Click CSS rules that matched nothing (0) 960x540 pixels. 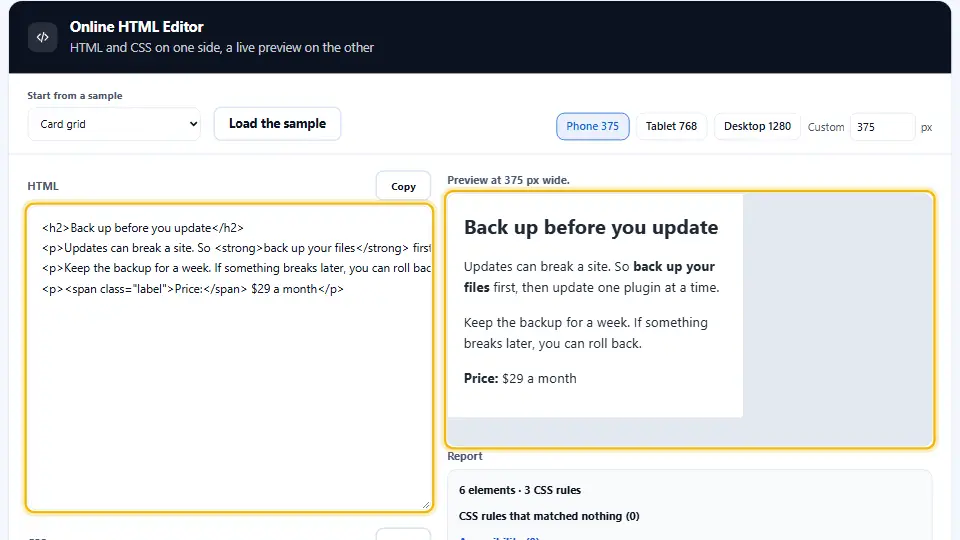pos(549,516)
